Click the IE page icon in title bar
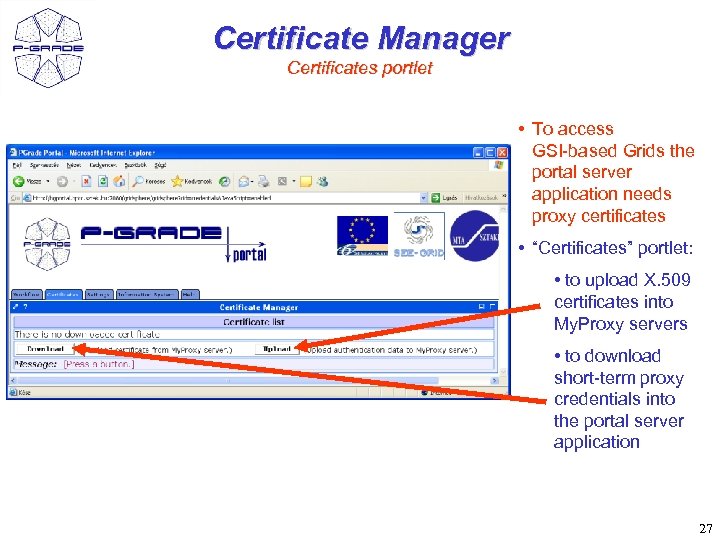Screen dimensions: 720x540 (x=14, y=152)
